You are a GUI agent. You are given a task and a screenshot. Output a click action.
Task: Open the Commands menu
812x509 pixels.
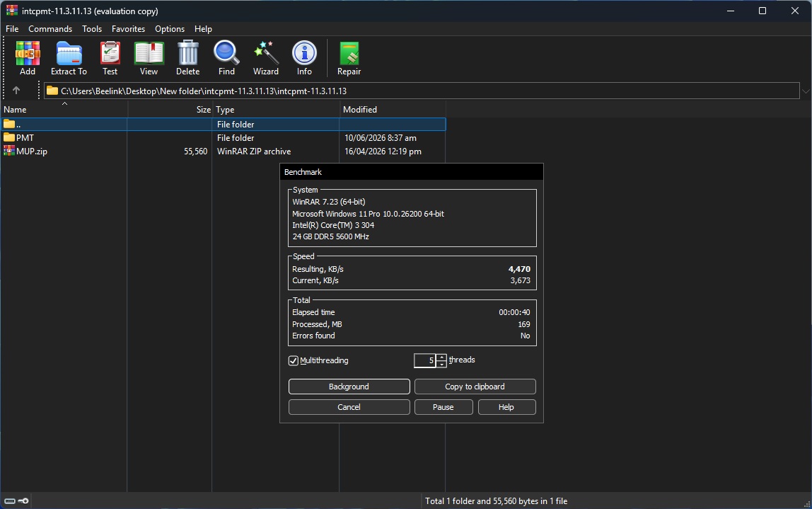coord(50,28)
